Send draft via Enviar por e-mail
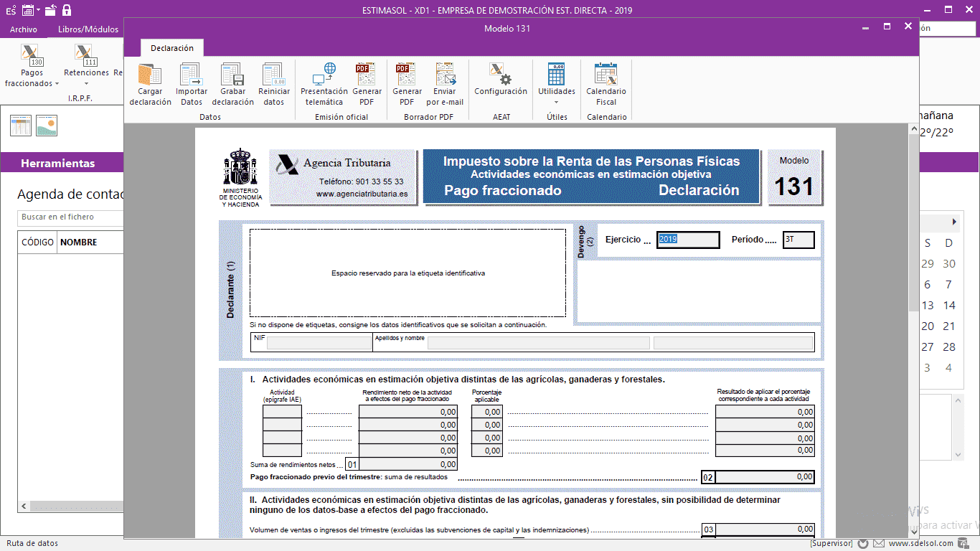 pyautogui.click(x=445, y=85)
